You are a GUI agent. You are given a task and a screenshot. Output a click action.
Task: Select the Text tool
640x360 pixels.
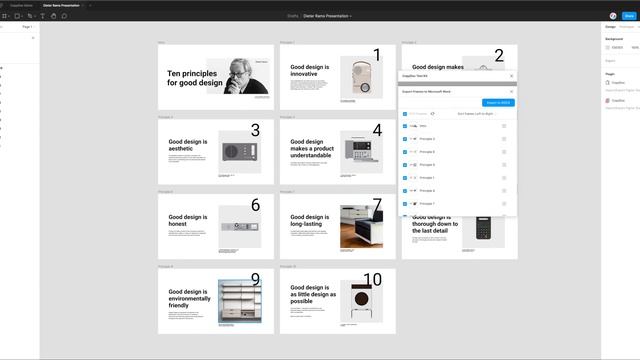coord(42,16)
